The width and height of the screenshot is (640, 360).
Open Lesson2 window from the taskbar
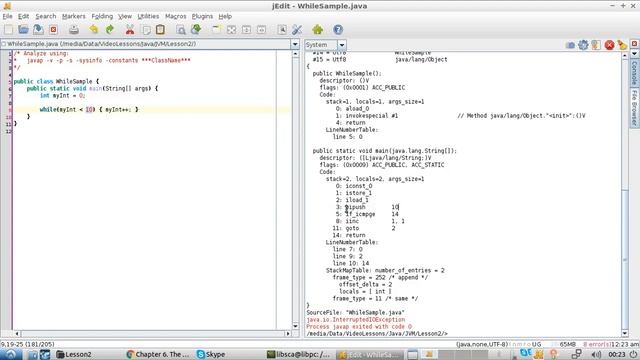(74, 354)
